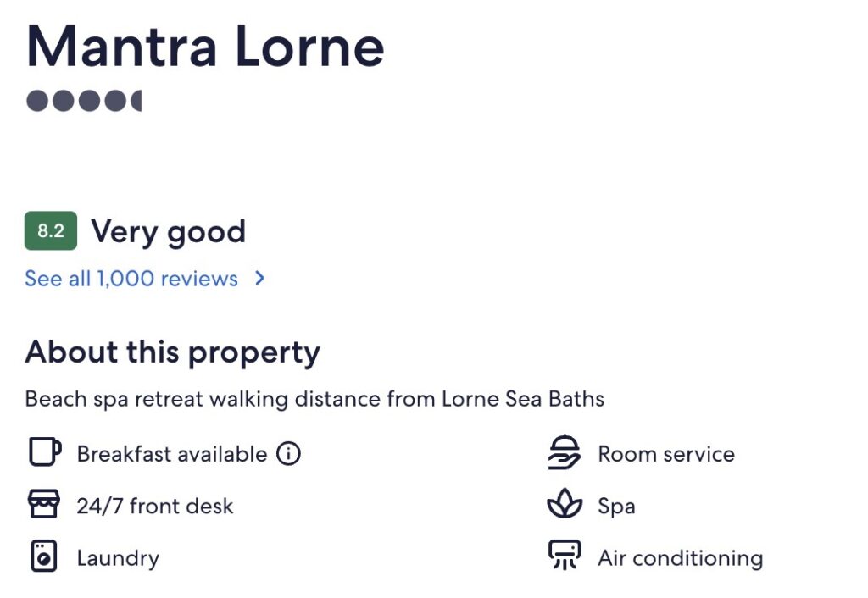This screenshot has height=598, width=868.
Task: Click the Air conditioning unit icon
Action: click(565, 557)
